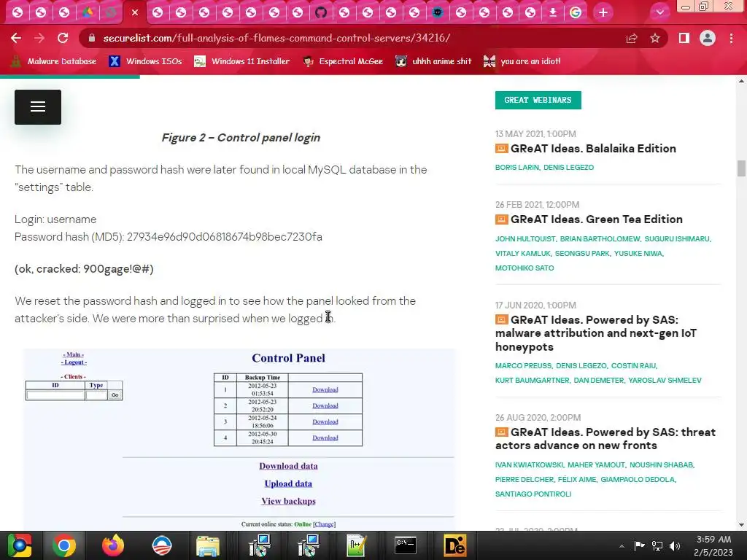Viewport: 747px width, 560px height.
Task: Reload the current page
Action: pyautogui.click(x=63, y=38)
